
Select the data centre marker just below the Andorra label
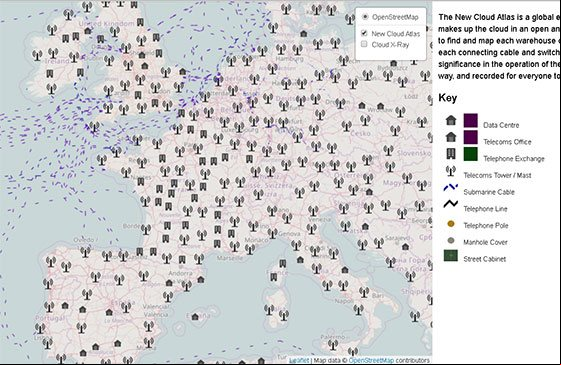tap(169, 283)
